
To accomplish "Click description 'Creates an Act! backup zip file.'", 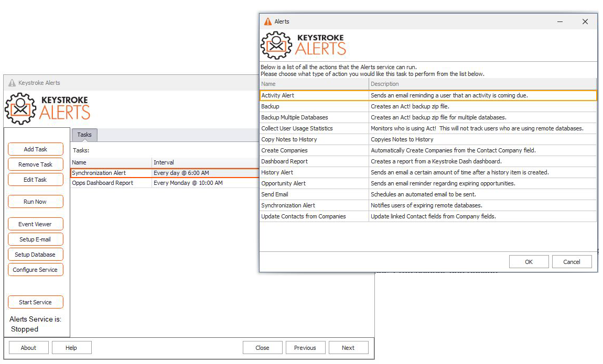I will 410,106.
